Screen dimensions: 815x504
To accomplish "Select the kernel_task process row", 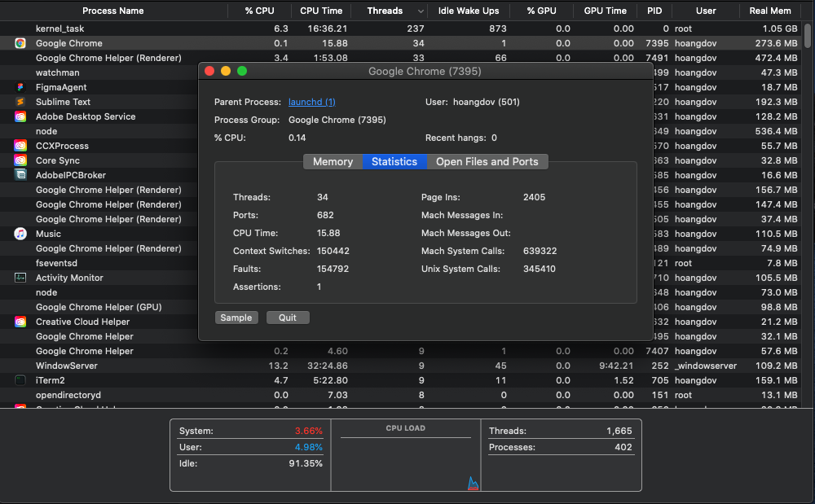I will tap(401, 28).
